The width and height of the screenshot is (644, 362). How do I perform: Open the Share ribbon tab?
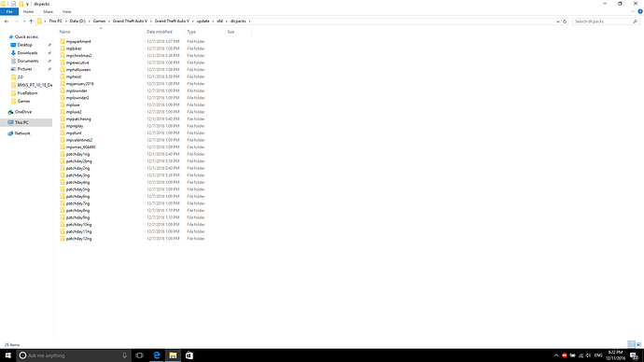tap(48, 11)
